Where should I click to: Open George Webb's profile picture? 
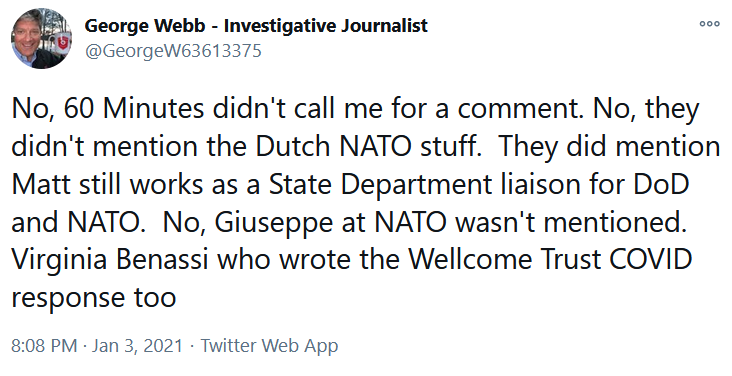[42, 38]
